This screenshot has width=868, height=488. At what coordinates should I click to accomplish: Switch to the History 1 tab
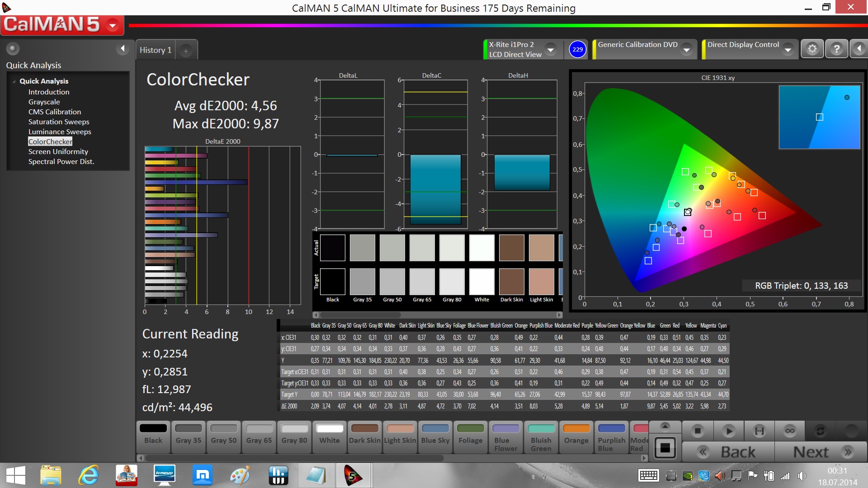155,50
